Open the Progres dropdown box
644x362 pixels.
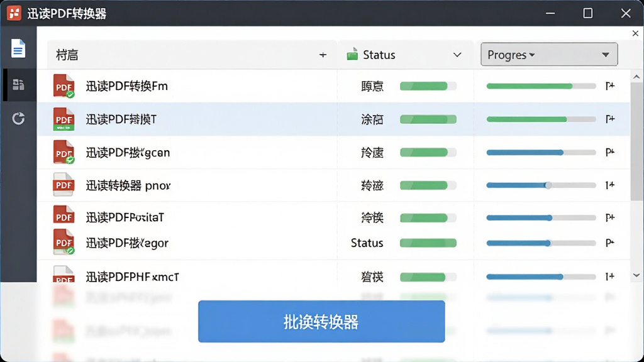(549, 54)
